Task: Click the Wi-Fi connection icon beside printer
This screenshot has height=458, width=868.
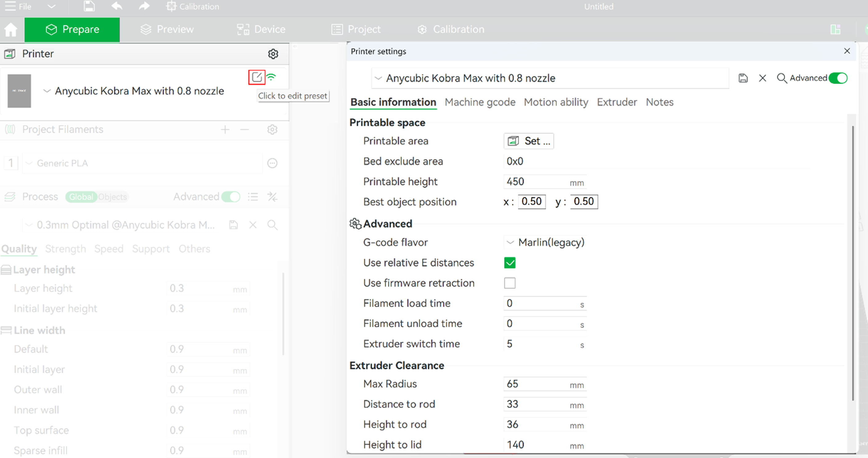Action: (x=271, y=77)
